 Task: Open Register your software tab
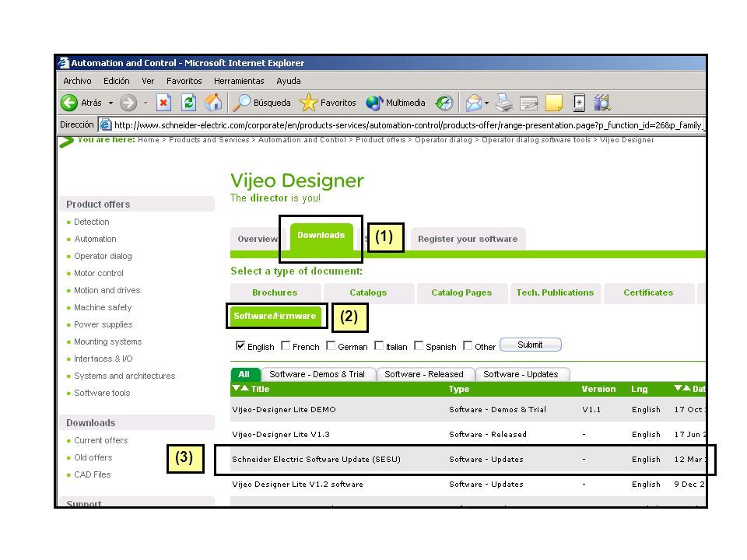tap(468, 239)
